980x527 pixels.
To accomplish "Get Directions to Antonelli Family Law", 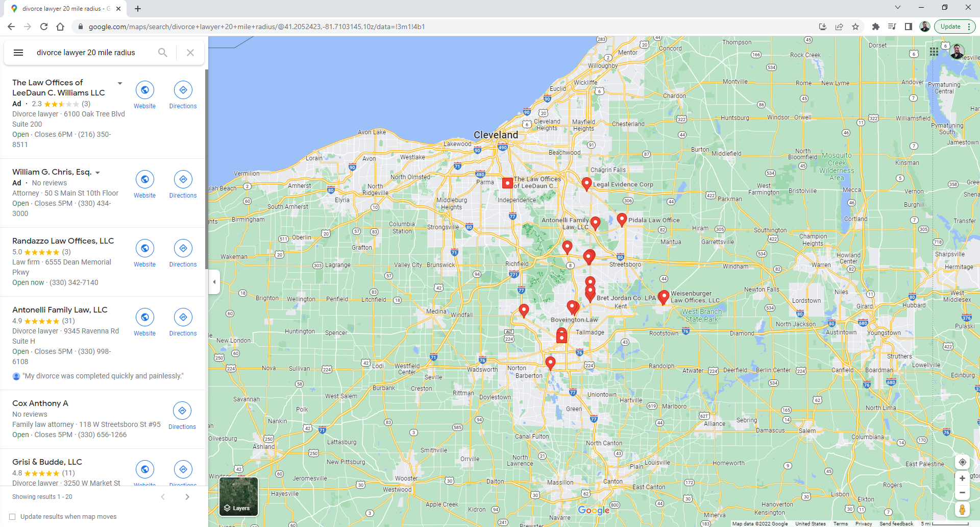I will (x=183, y=323).
